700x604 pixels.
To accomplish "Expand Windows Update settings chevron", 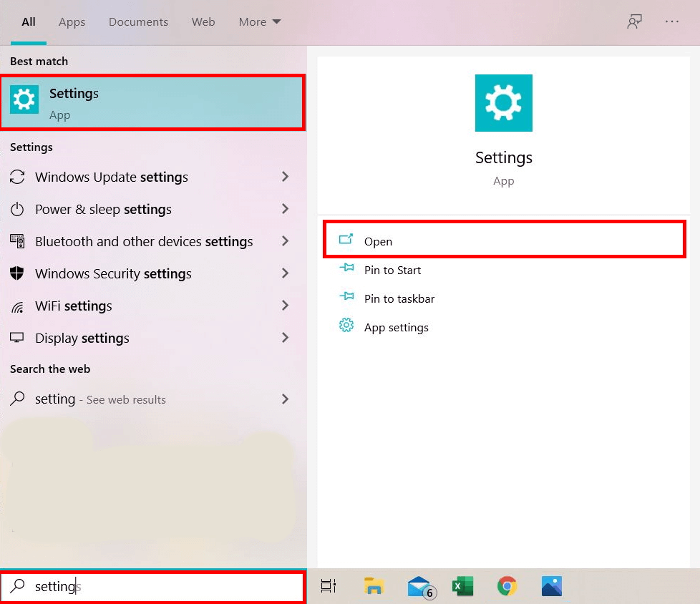I will (x=286, y=177).
